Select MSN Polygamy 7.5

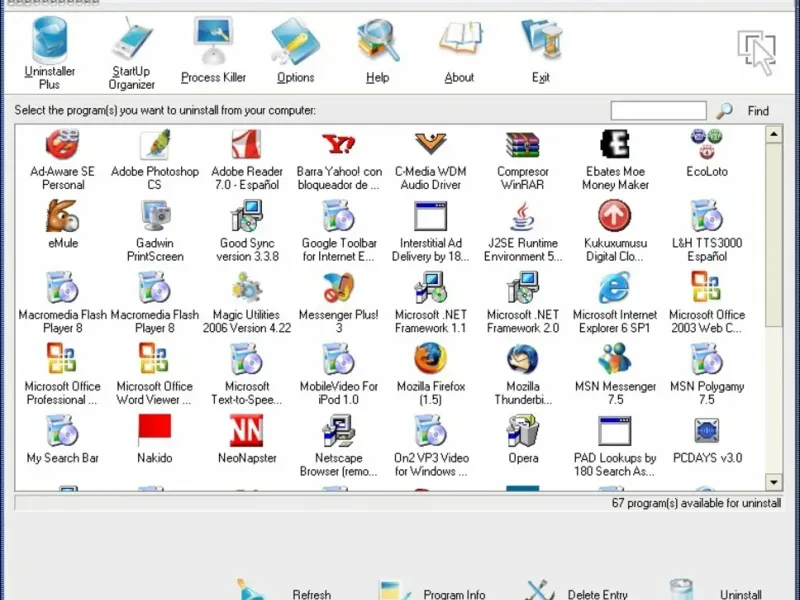point(707,374)
